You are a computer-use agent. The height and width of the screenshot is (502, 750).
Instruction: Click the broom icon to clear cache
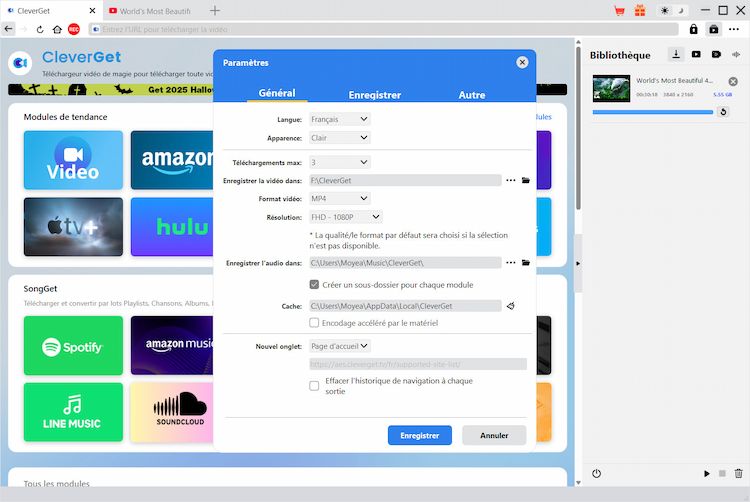(511, 306)
